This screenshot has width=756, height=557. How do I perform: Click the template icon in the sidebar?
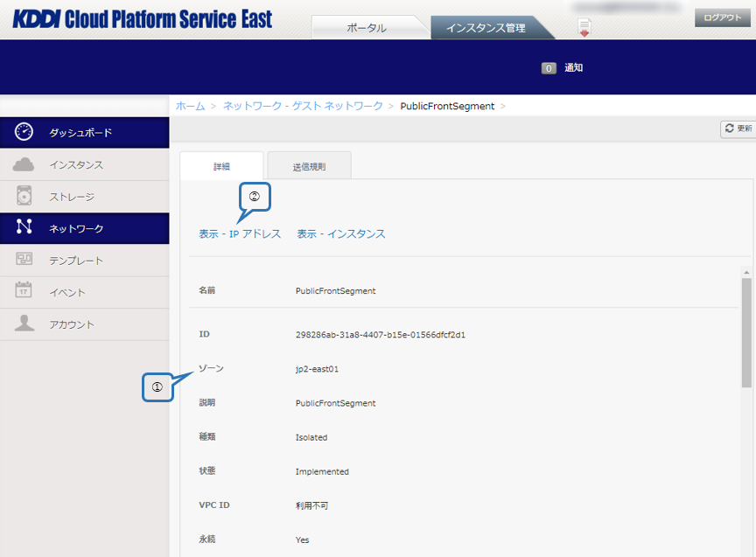[x=24, y=259]
